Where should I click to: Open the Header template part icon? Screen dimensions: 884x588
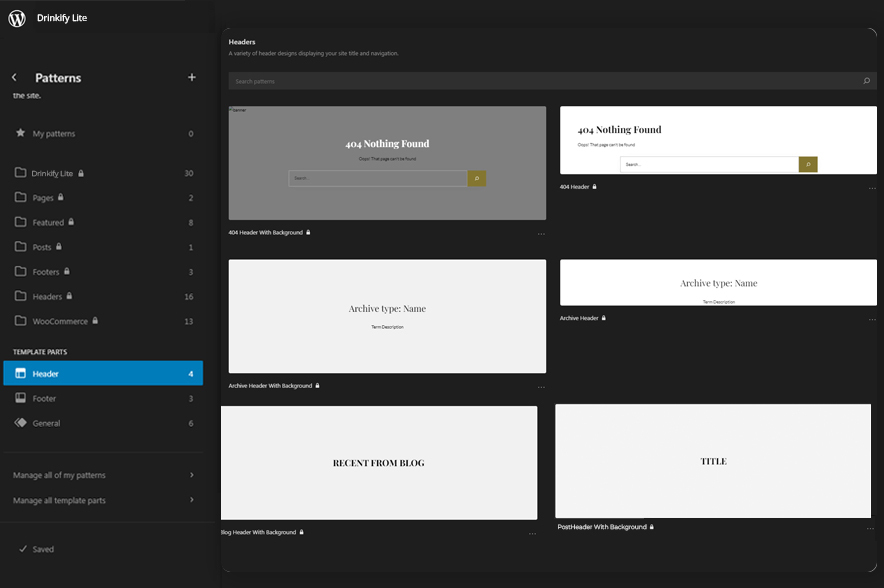[22, 373]
